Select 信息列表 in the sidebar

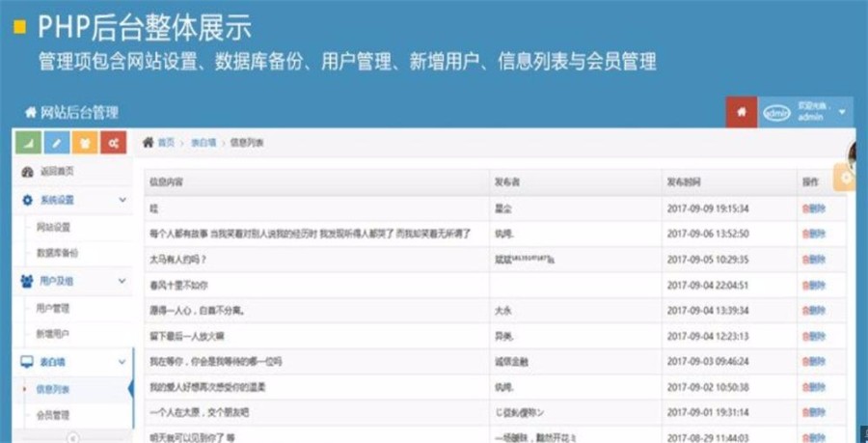point(53,389)
